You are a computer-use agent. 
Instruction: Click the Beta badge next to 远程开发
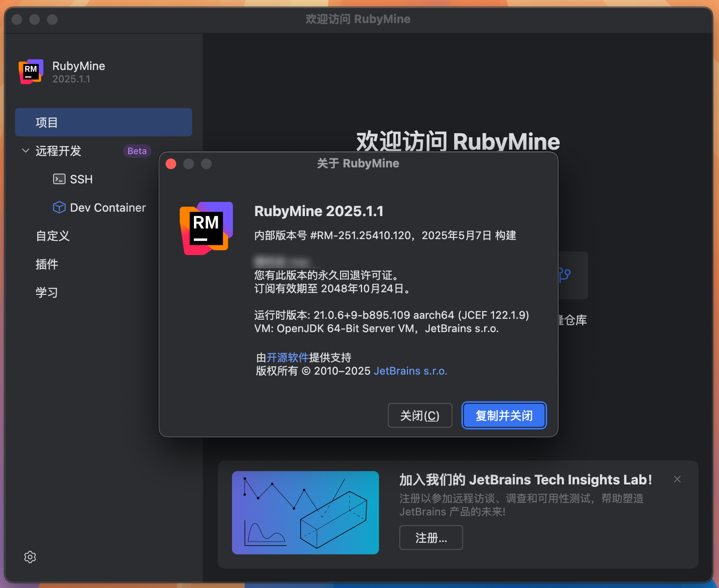[137, 151]
